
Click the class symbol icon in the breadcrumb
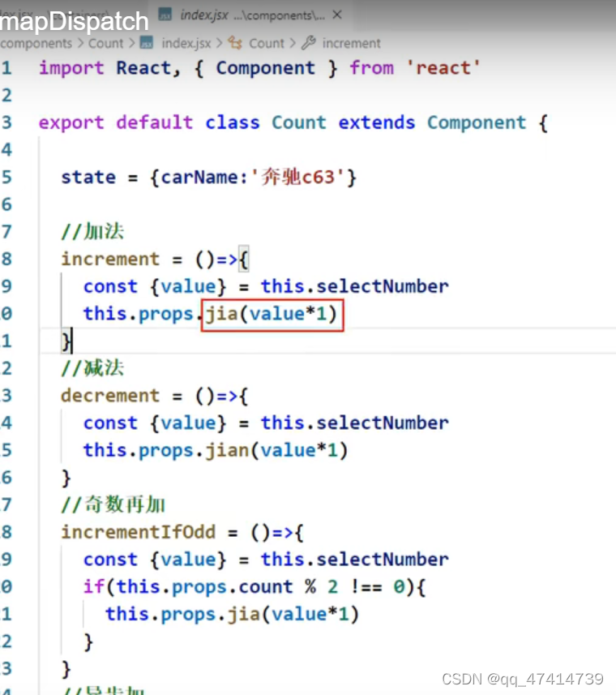tap(235, 43)
